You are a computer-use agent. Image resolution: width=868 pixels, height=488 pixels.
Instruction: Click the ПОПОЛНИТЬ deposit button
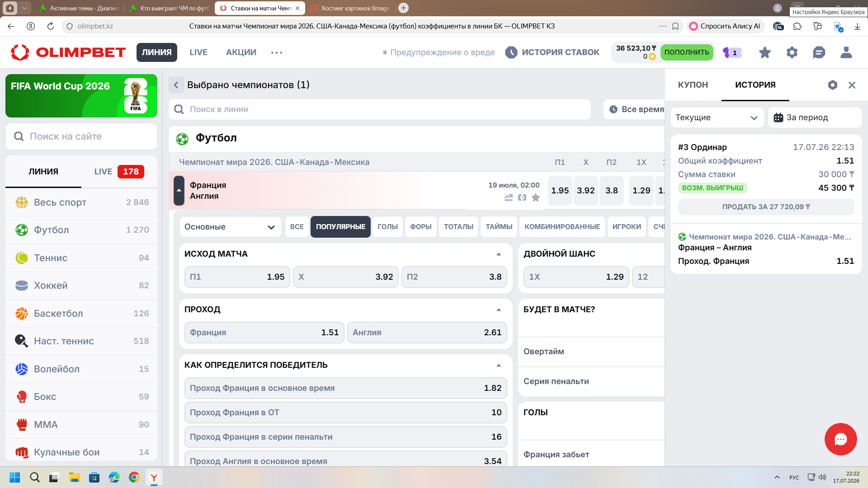click(687, 52)
